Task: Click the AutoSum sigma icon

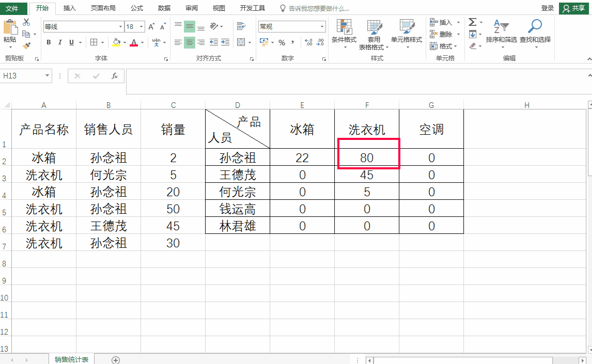Action: coord(472,22)
